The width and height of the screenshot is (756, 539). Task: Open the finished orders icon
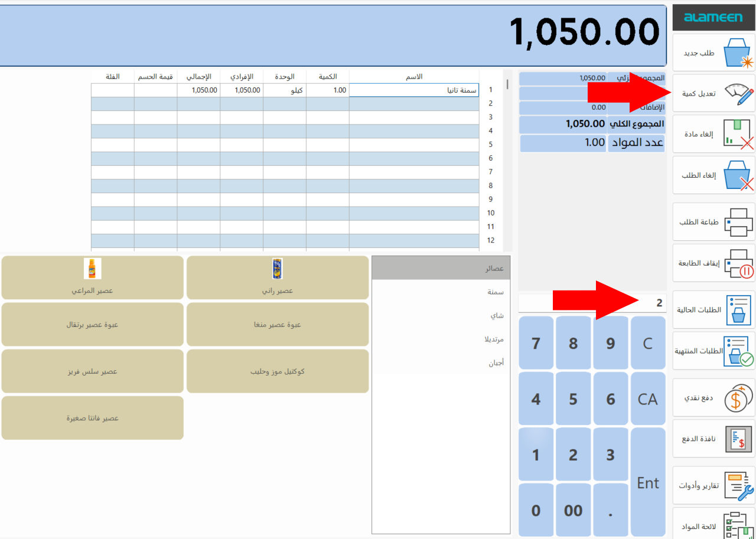click(x=739, y=351)
